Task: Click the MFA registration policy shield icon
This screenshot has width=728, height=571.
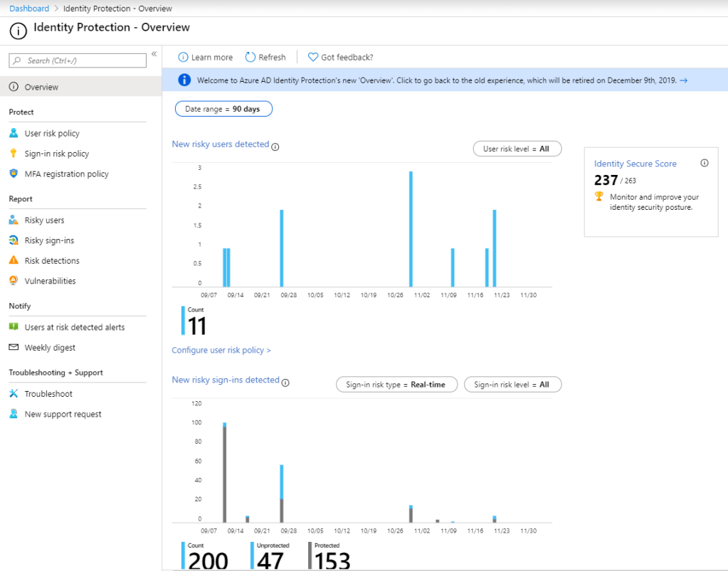Action: [14, 174]
